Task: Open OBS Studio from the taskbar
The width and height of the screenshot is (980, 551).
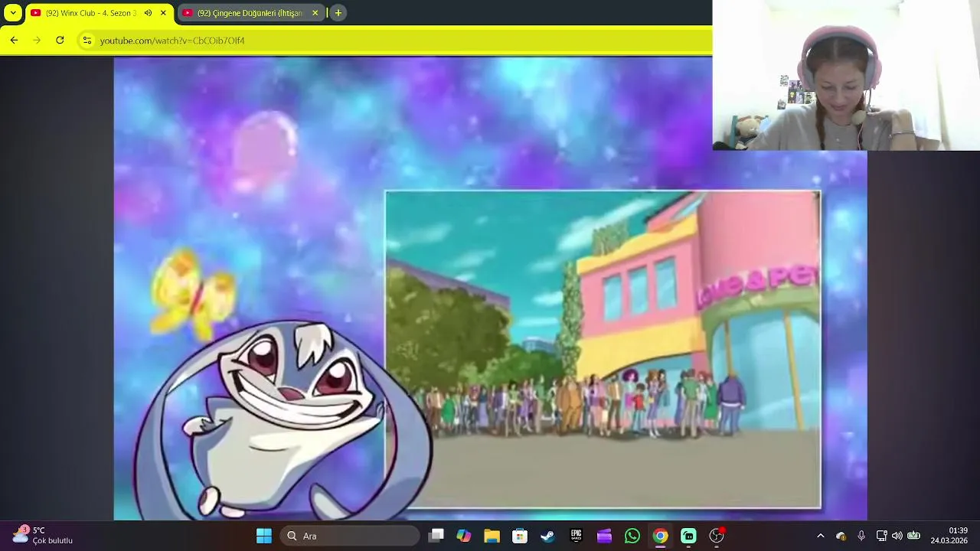Action: (x=717, y=536)
